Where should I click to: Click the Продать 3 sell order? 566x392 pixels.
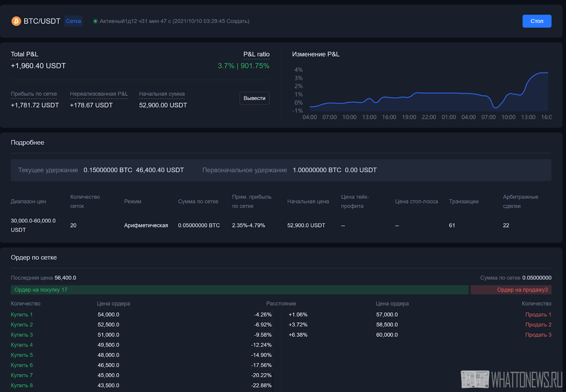coord(538,335)
